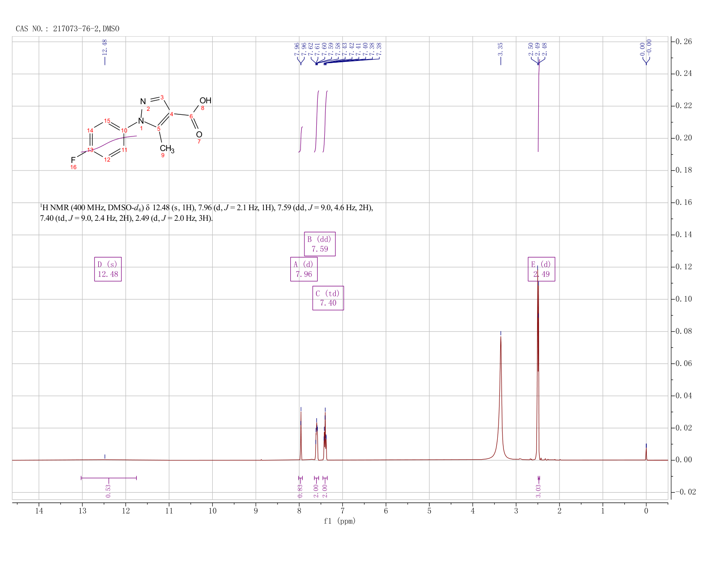Select the 0.83 integral value
This screenshot has height=563, width=728.
click(x=300, y=491)
